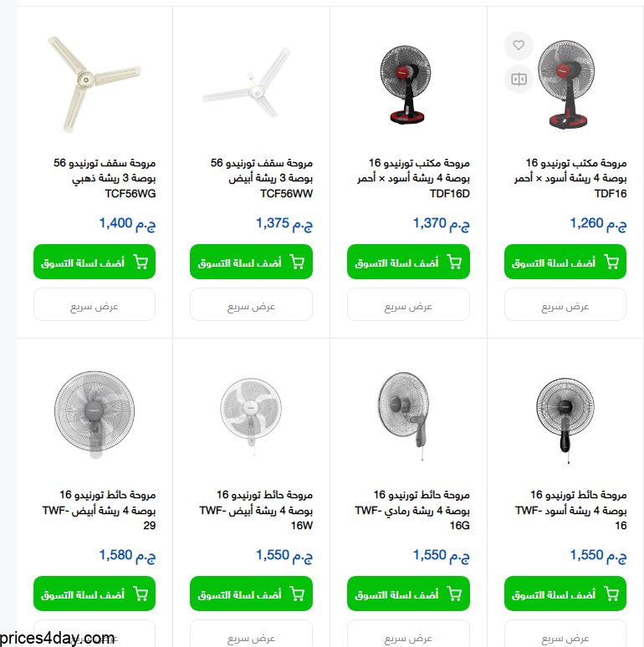
Task: Add the TWF-16W white wall fan to cart
Action: tap(251, 594)
